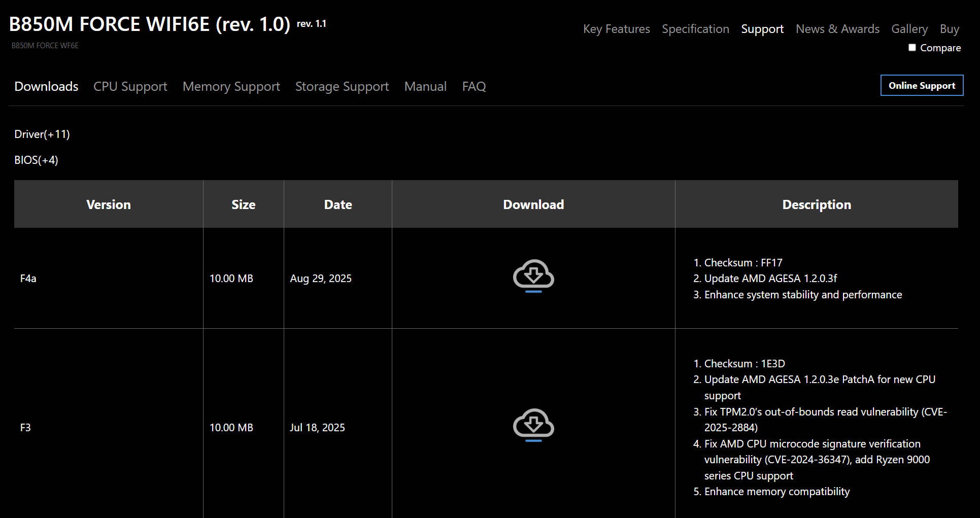Click the Online Support button
The height and width of the screenshot is (518, 980).
coord(922,85)
